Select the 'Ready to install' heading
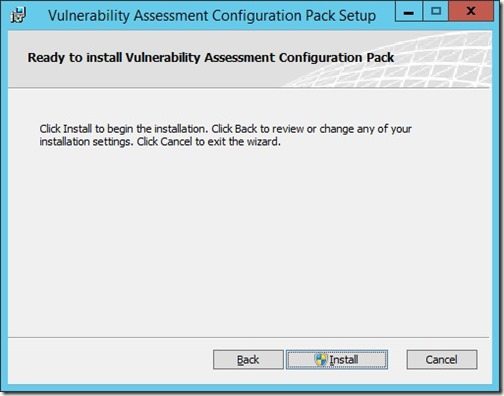504x396 pixels. [211, 58]
